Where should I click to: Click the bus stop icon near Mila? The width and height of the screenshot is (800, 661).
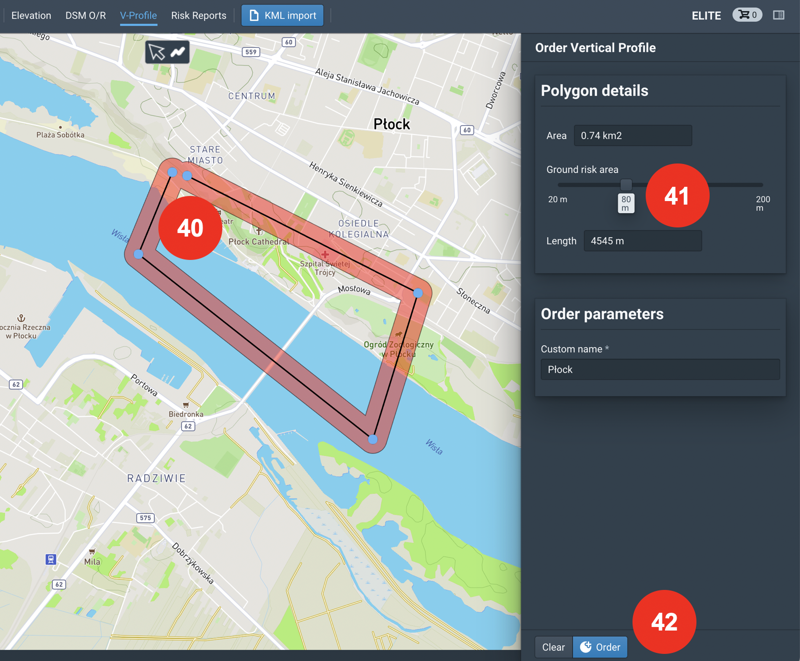point(51,560)
